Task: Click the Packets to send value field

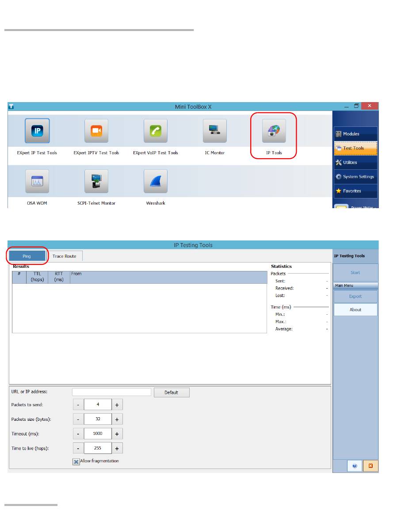Action: pyautogui.click(x=98, y=405)
